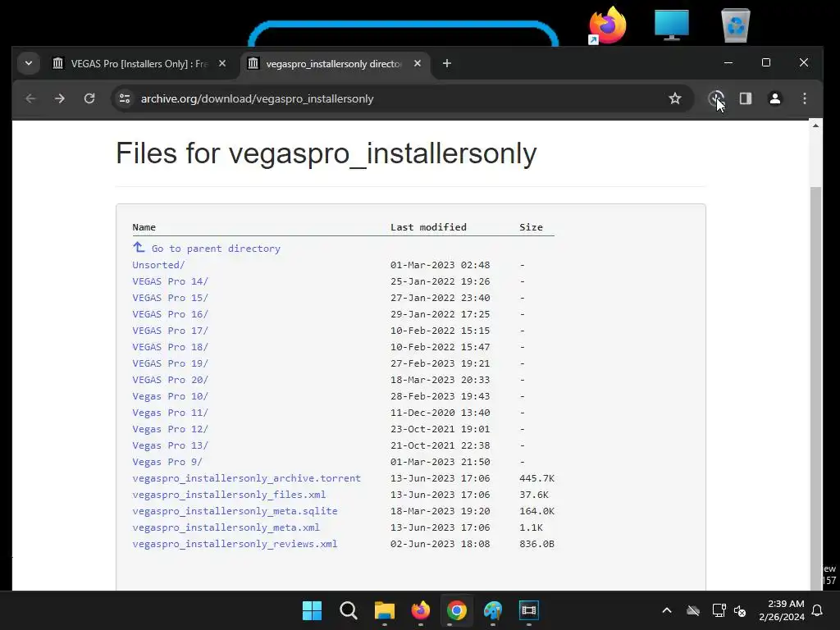Open the VEGAS Pro 14/ folder
The height and width of the screenshot is (630, 840).
(171, 281)
